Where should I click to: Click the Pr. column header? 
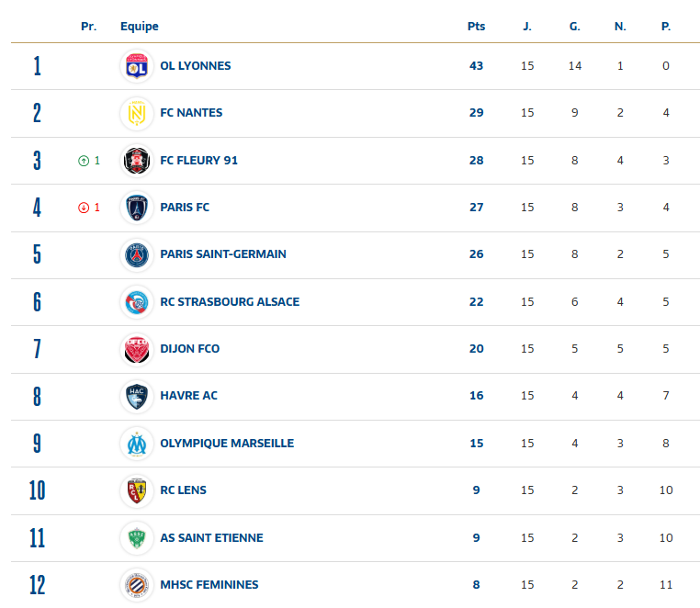coord(88,27)
